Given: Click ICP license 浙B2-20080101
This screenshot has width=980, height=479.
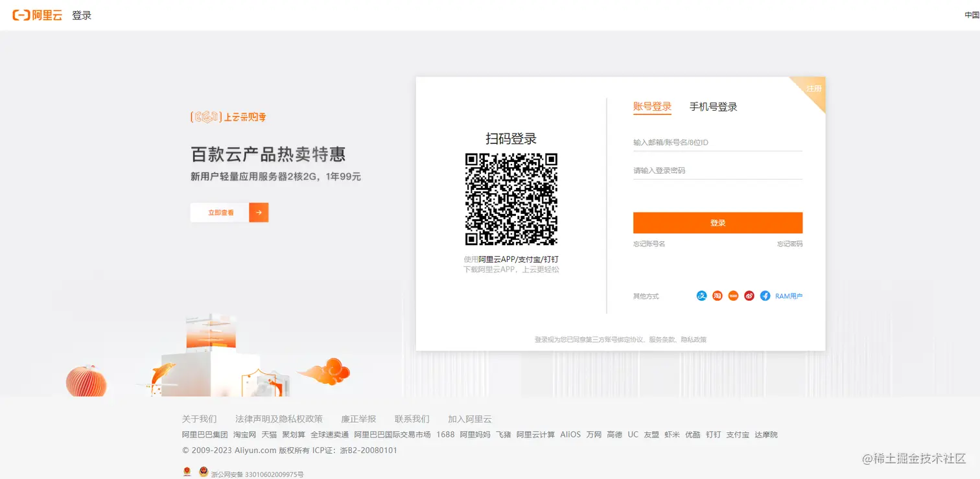Looking at the screenshot, I should [369, 450].
